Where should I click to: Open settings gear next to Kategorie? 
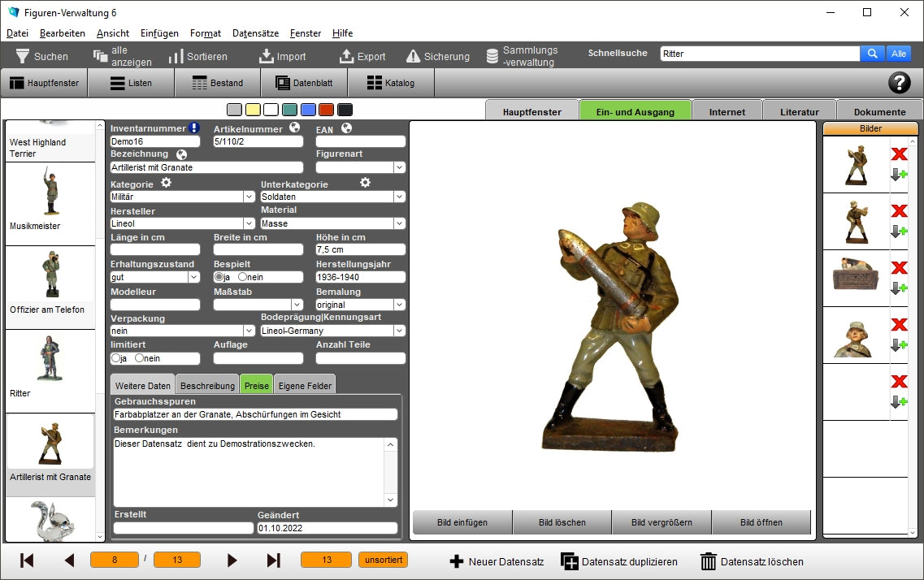point(166,183)
